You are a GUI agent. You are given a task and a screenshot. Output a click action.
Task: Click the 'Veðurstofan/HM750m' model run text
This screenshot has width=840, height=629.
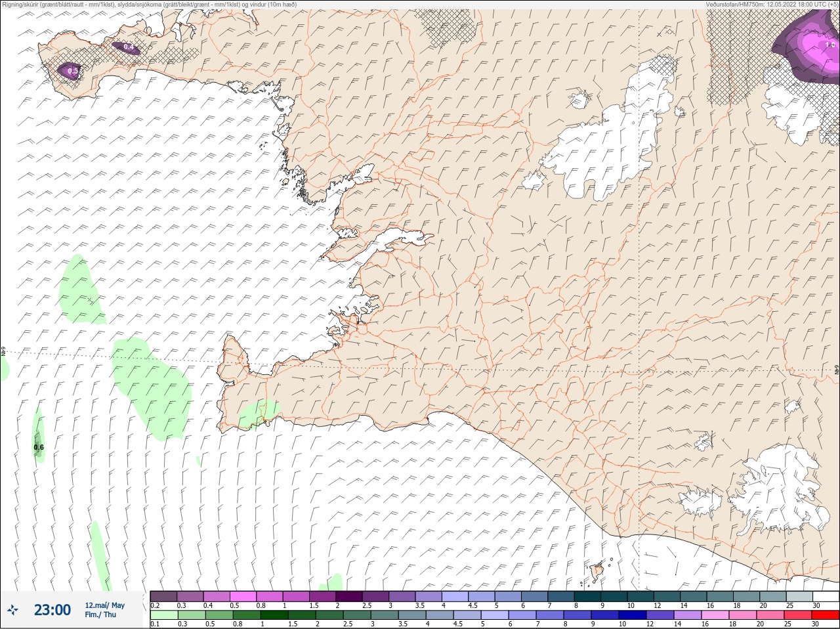pyautogui.click(x=772, y=4)
